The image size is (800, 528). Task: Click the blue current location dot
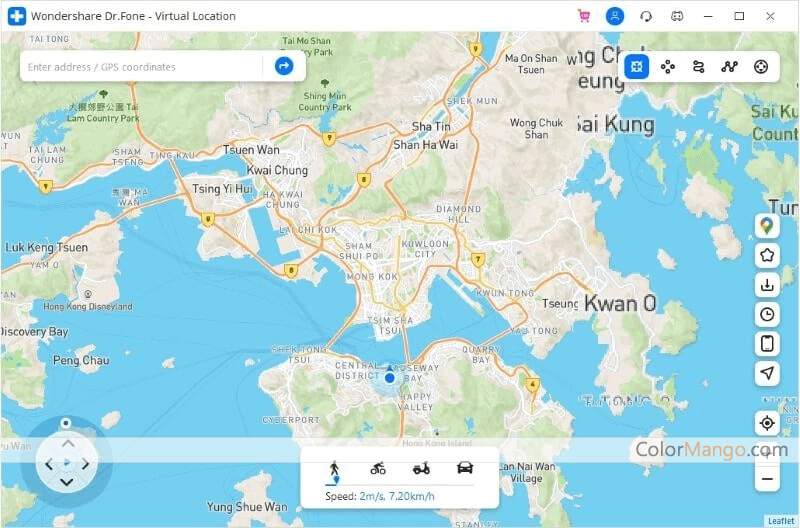pos(390,378)
